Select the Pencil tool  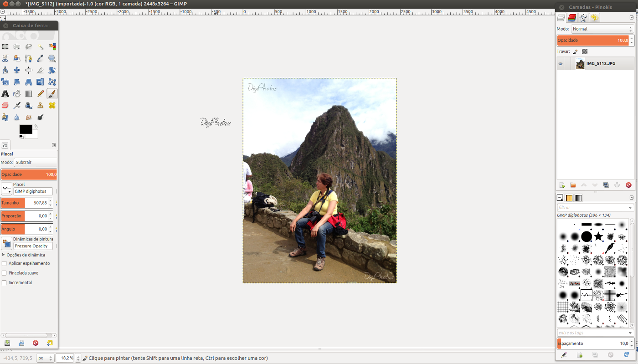click(x=41, y=94)
